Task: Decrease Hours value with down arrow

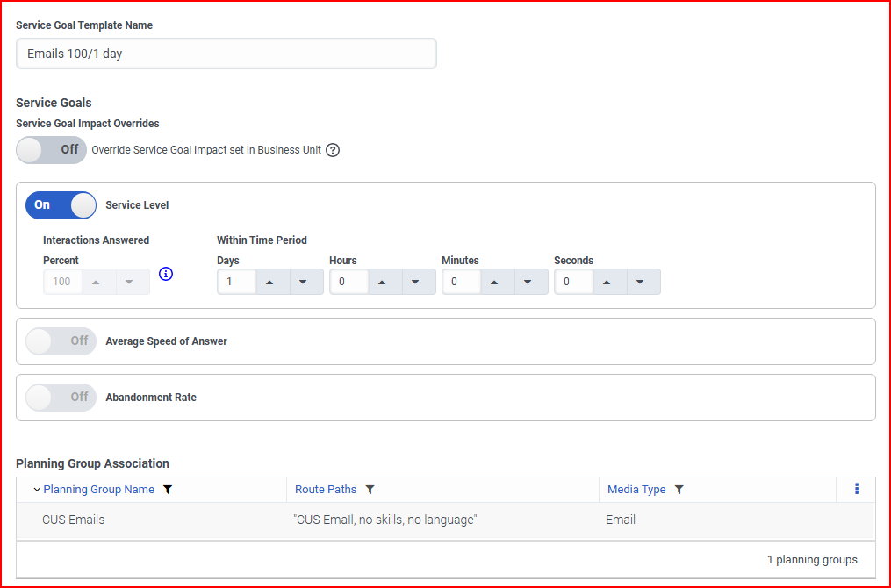Action: point(418,282)
